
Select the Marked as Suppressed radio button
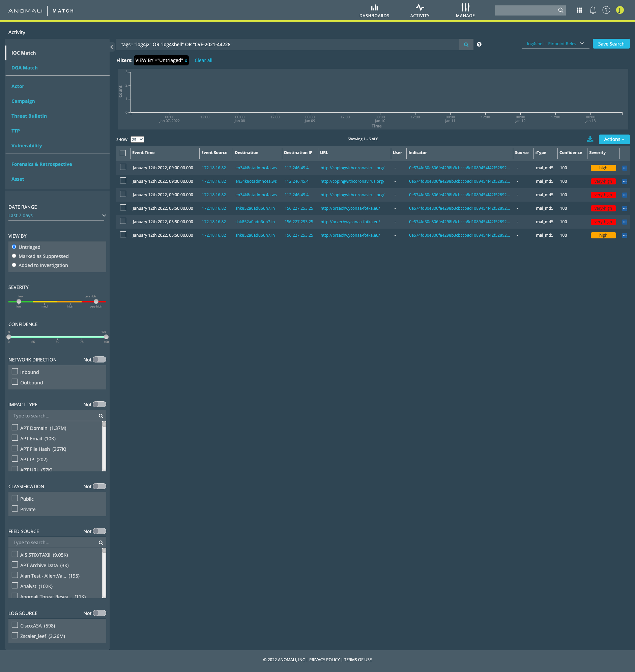(14, 256)
